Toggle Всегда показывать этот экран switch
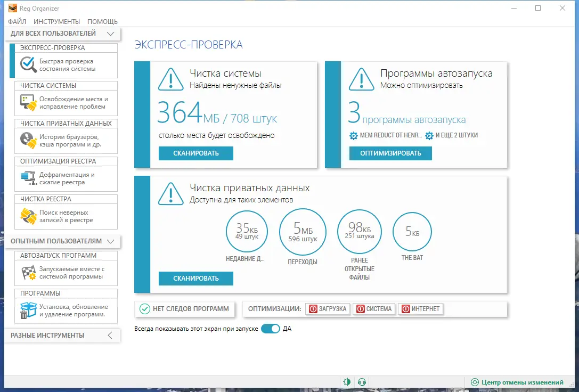This screenshot has height=392, width=579. pos(271,329)
